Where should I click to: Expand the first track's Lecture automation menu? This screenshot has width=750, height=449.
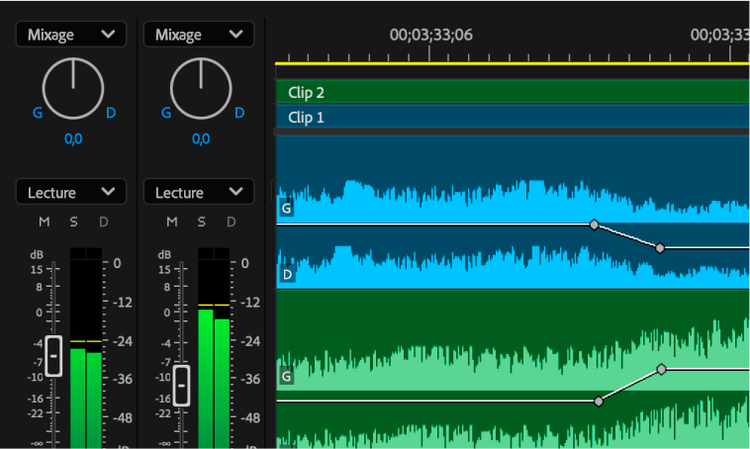pos(71,192)
